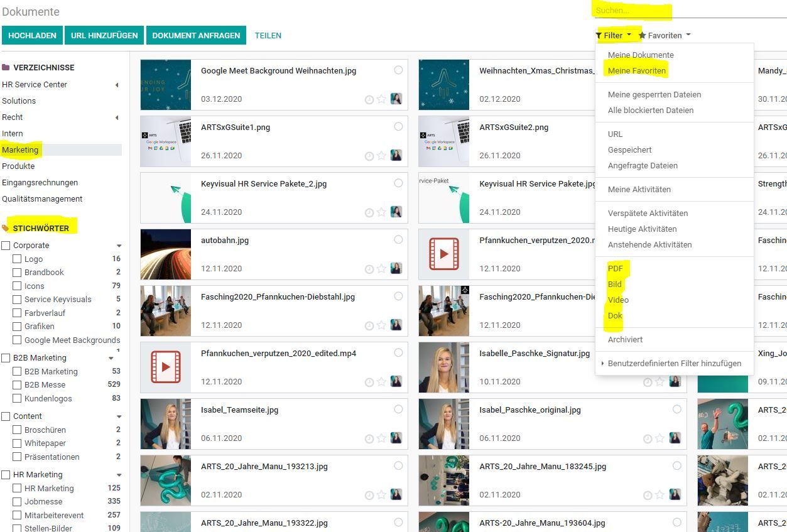The image size is (787, 532).
Task: Select the Farbverlauf tag checkbox
Action: point(17,313)
